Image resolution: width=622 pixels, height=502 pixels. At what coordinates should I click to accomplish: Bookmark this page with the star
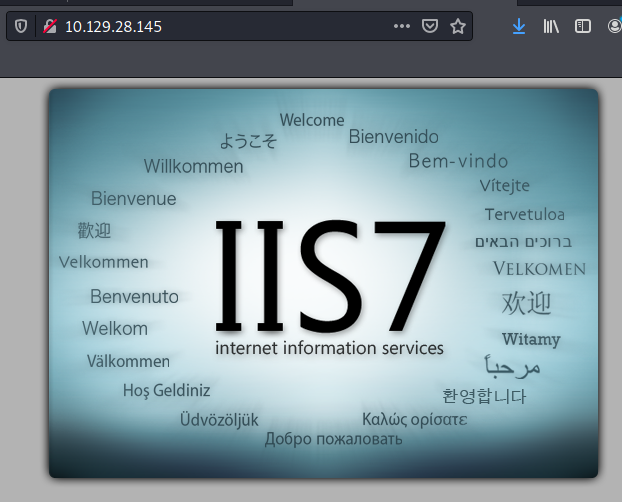pyautogui.click(x=457, y=27)
